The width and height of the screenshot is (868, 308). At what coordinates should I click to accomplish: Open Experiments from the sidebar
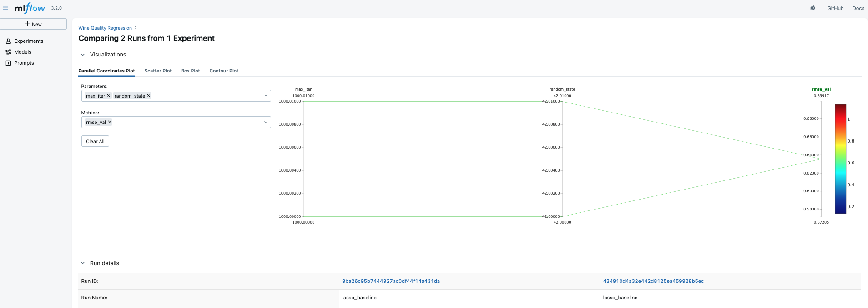coord(28,41)
